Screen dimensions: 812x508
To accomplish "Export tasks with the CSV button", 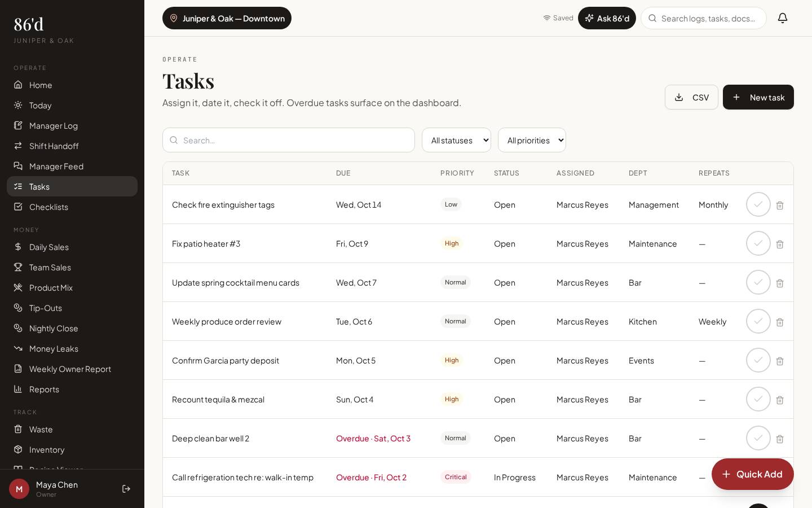I will coord(691,97).
